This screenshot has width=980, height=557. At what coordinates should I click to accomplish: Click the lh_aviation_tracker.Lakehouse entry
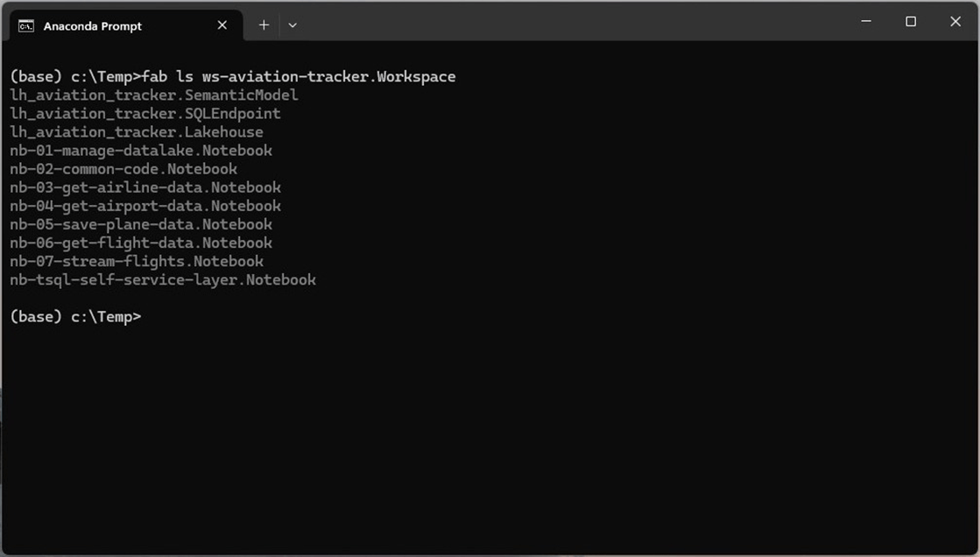[137, 132]
